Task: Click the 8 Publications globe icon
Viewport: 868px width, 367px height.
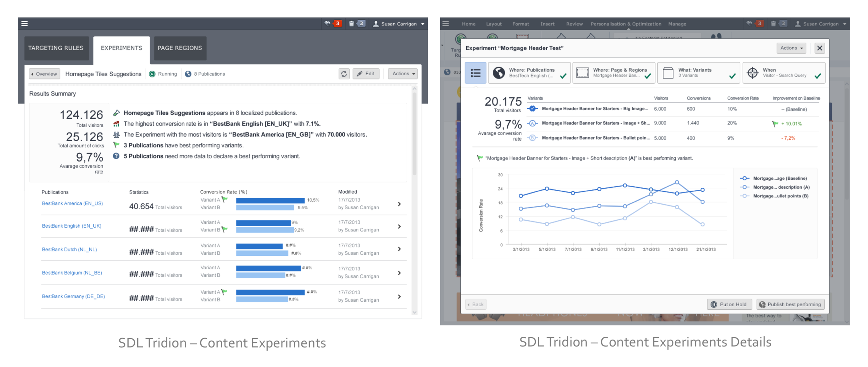Action: (x=188, y=74)
